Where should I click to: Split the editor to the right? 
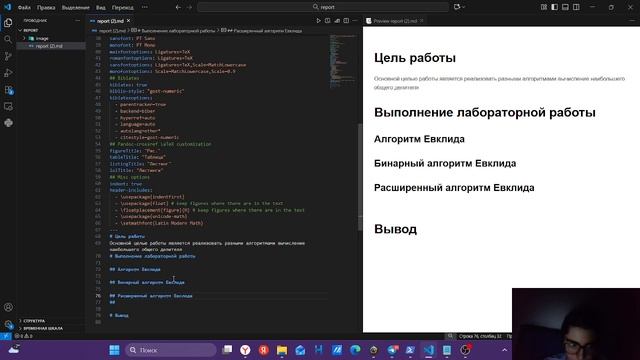[346, 20]
